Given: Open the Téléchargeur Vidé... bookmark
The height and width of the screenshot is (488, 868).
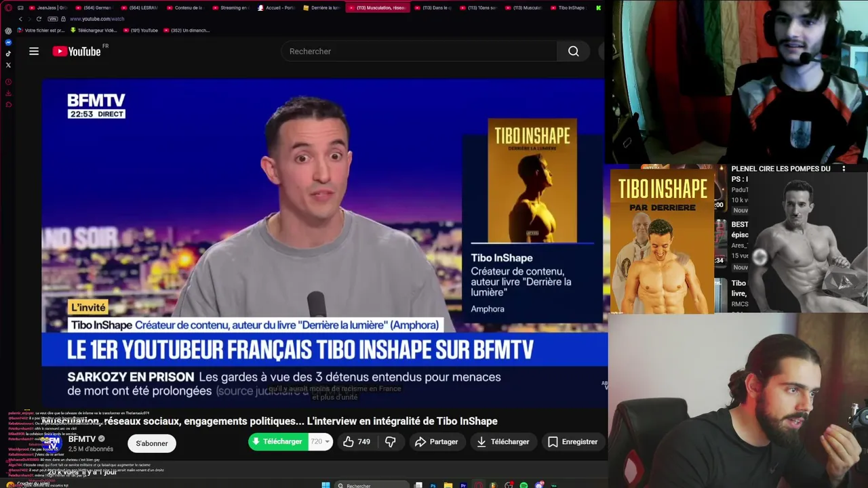Looking at the screenshot, I should point(94,30).
